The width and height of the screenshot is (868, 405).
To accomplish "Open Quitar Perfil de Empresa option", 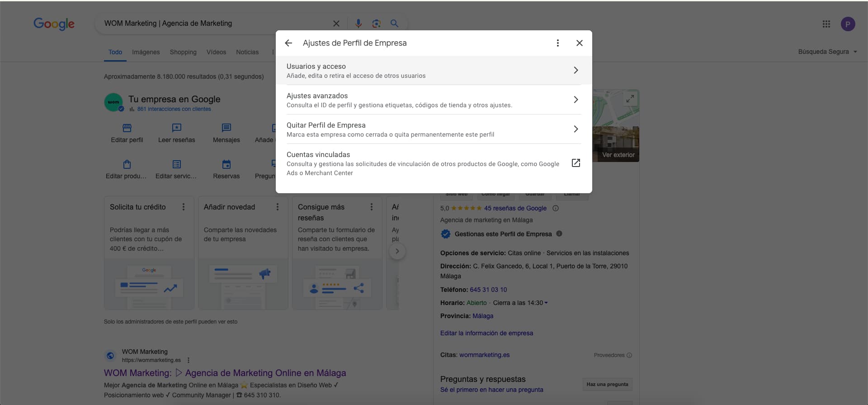I will click(x=434, y=129).
